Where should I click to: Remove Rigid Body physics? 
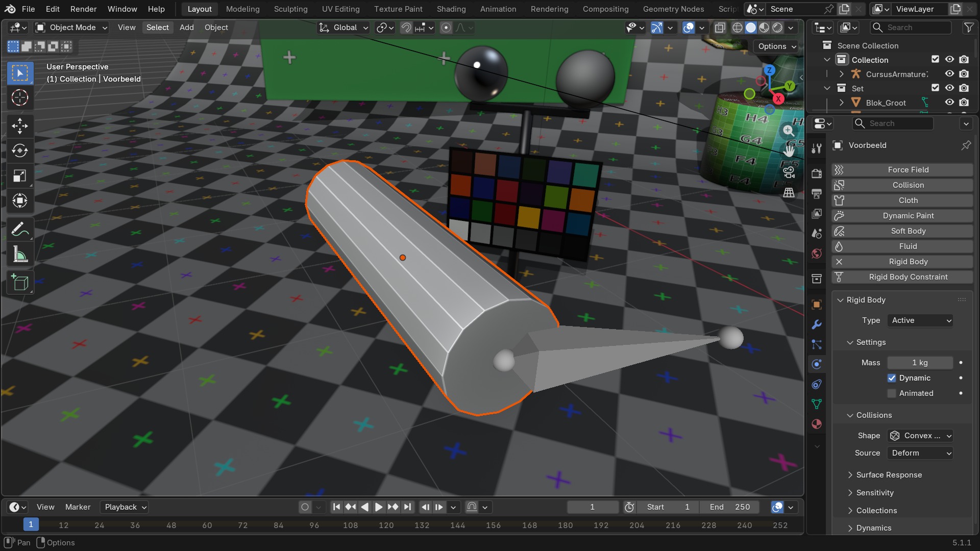pos(902,262)
